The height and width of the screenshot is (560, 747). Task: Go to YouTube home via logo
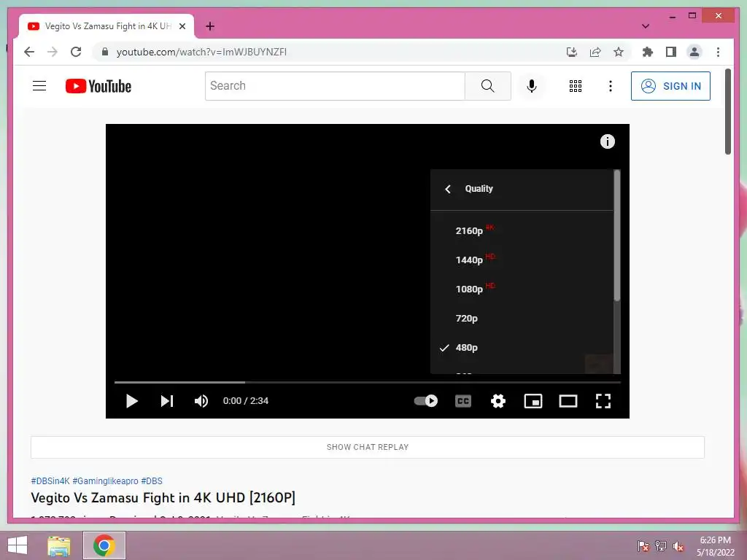click(98, 86)
